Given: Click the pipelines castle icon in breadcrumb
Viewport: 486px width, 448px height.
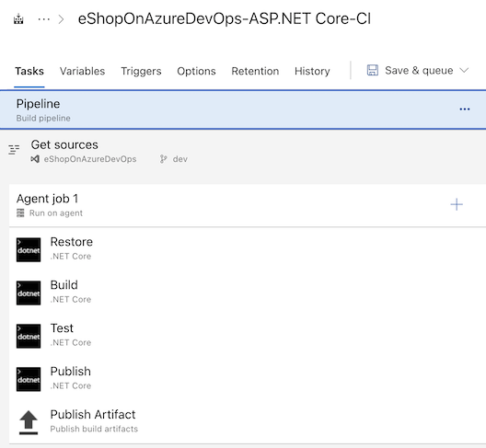Looking at the screenshot, I should click(18, 19).
